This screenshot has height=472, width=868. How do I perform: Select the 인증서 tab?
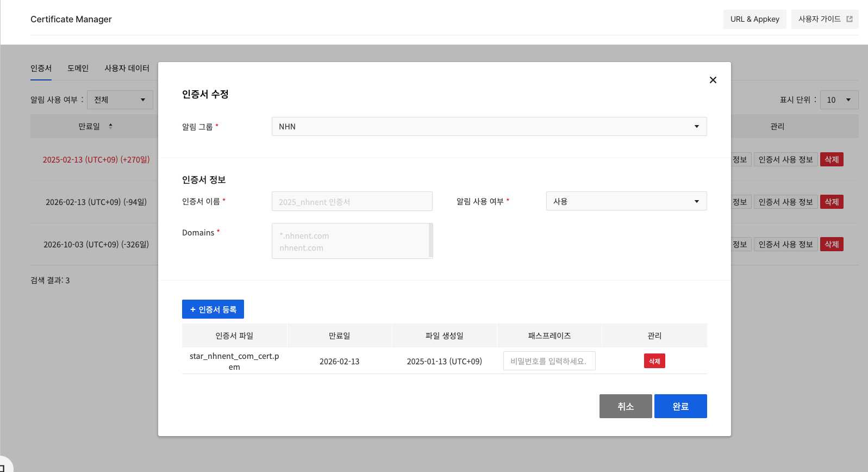tap(41, 69)
